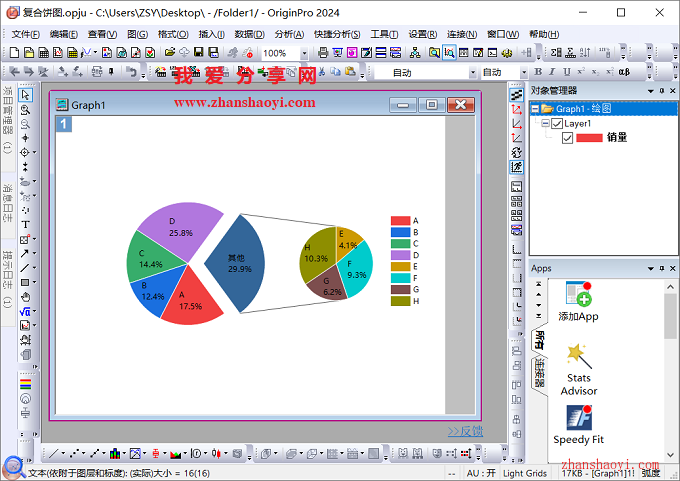Select the Text tool
The height and width of the screenshot is (481, 680).
pos(25,225)
